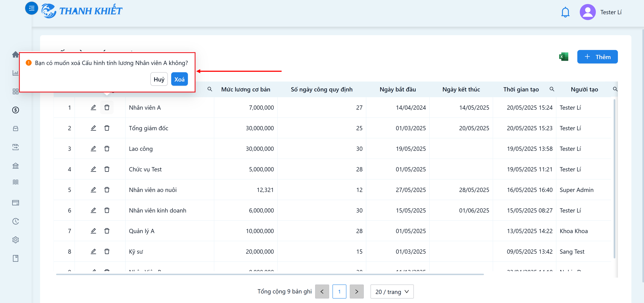Viewport: 644px width, 303px height.
Task: Open the book sidebar icon
Action: [x=16, y=258]
